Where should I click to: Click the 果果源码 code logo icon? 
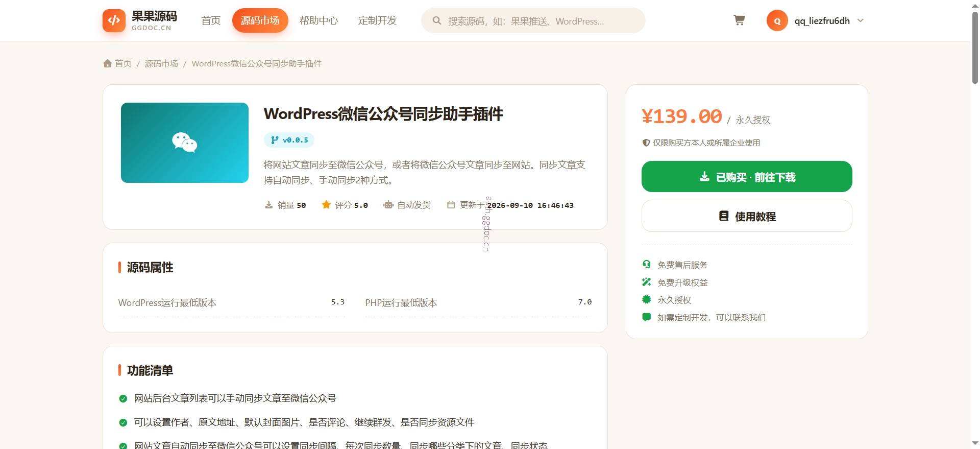(114, 20)
